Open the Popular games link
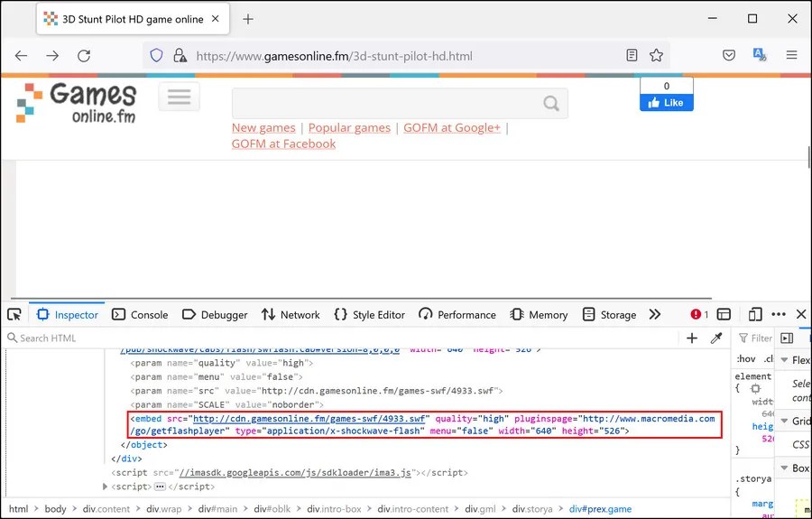This screenshot has height=519, width=812. coord(349,128)
